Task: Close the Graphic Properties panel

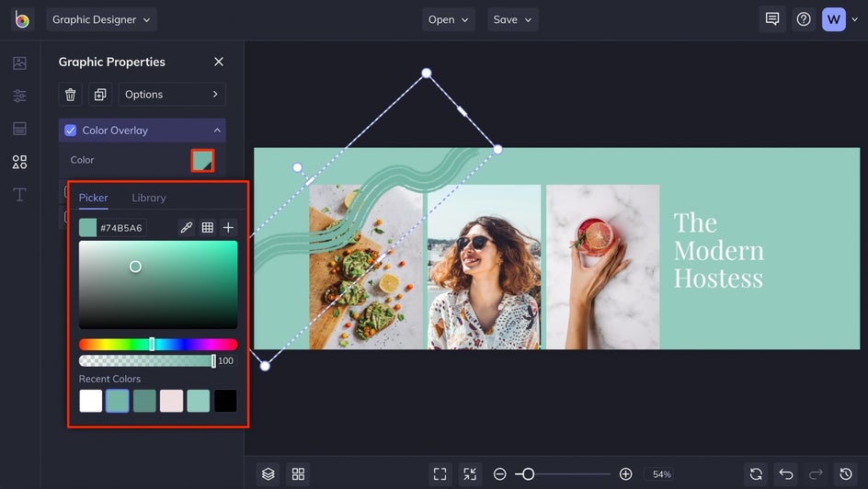Action: coord(219,62)
